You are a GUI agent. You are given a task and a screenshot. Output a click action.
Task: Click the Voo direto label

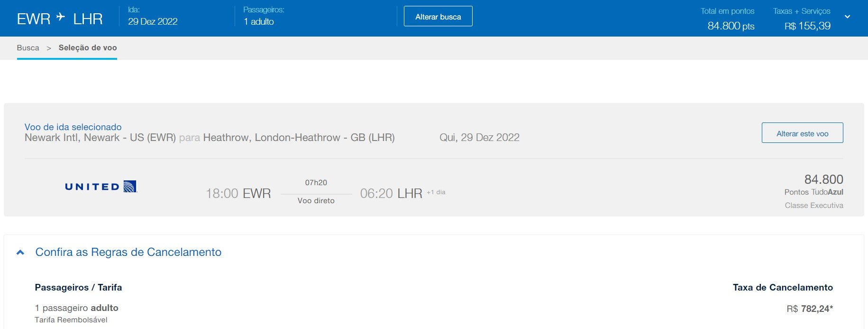click(316, 201)
